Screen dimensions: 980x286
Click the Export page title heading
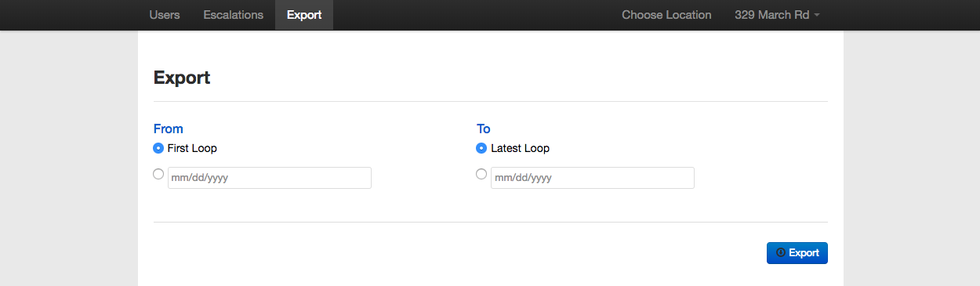coord(182,78)
